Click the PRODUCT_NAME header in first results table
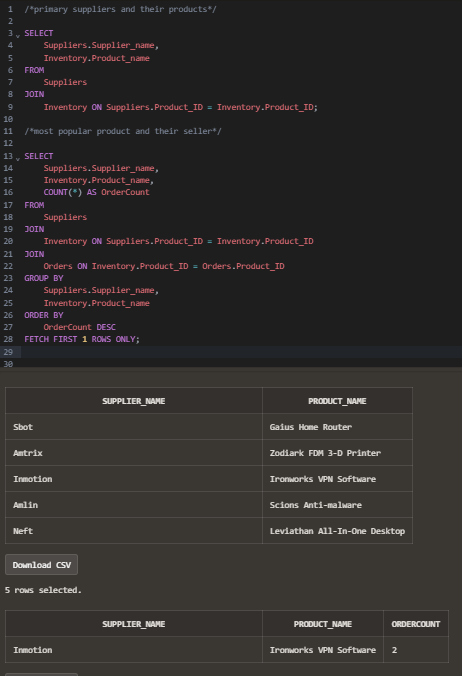462x676 pixels. 337,401
